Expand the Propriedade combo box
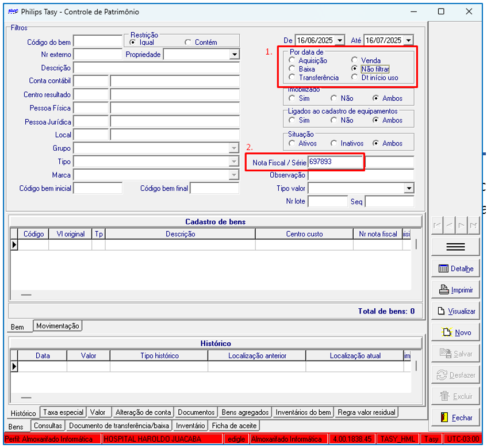This screenshot has width=487, height=448. 235,55
